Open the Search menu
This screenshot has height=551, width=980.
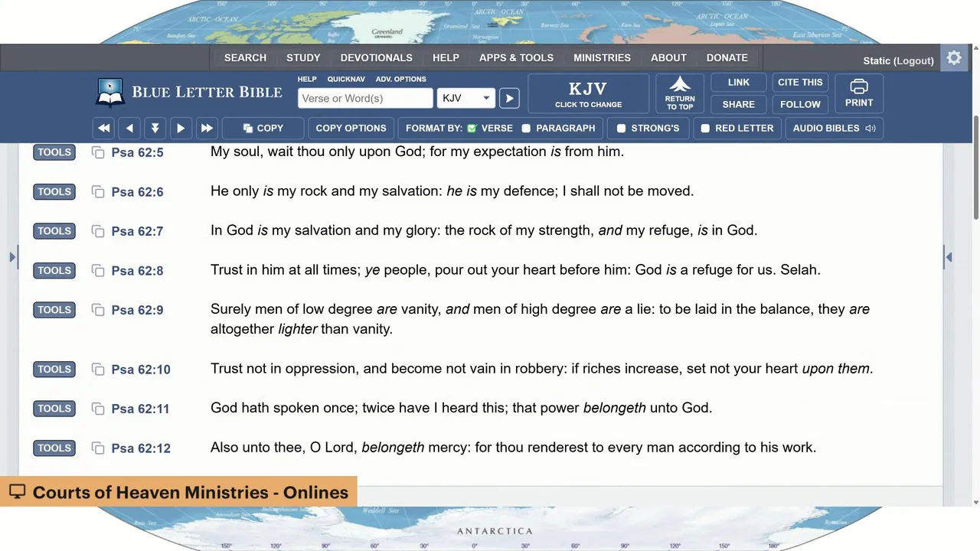point(245,57)
